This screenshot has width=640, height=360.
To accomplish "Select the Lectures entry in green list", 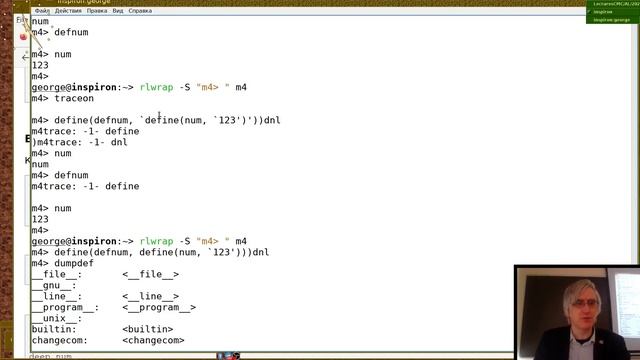I will [616, 4].
